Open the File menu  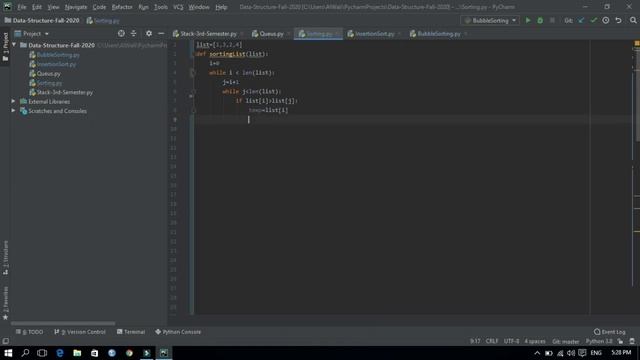coord(22,7)
